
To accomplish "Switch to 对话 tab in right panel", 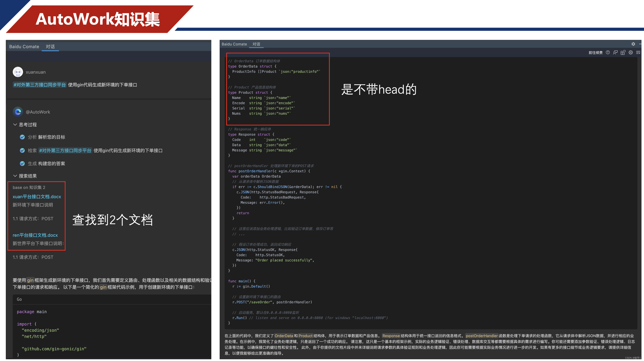I will click(x=256, y=44).
